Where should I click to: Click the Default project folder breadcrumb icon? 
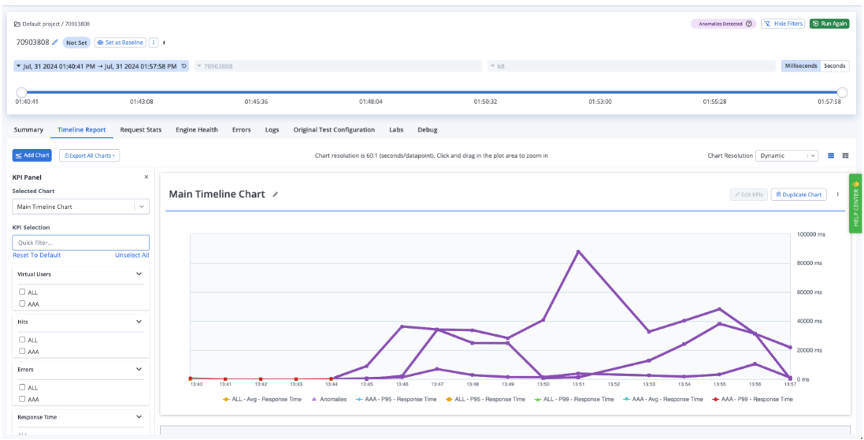(17, 24)
